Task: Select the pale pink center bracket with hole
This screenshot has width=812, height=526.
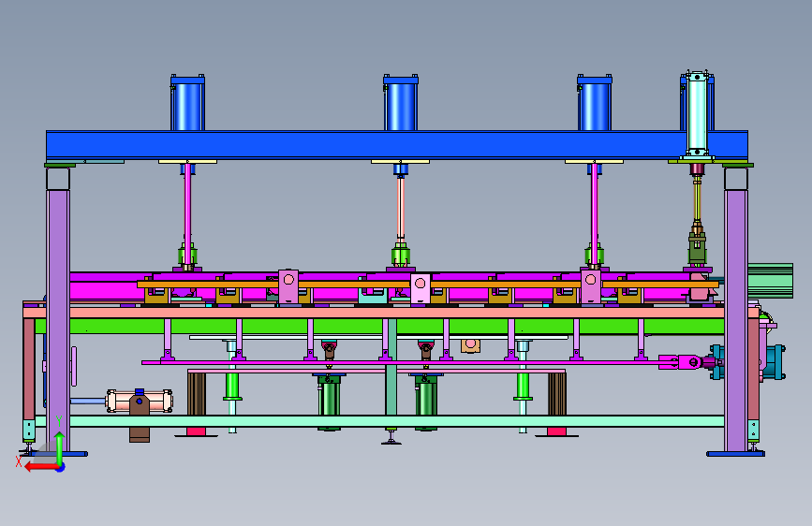Action: pos(420,289)
